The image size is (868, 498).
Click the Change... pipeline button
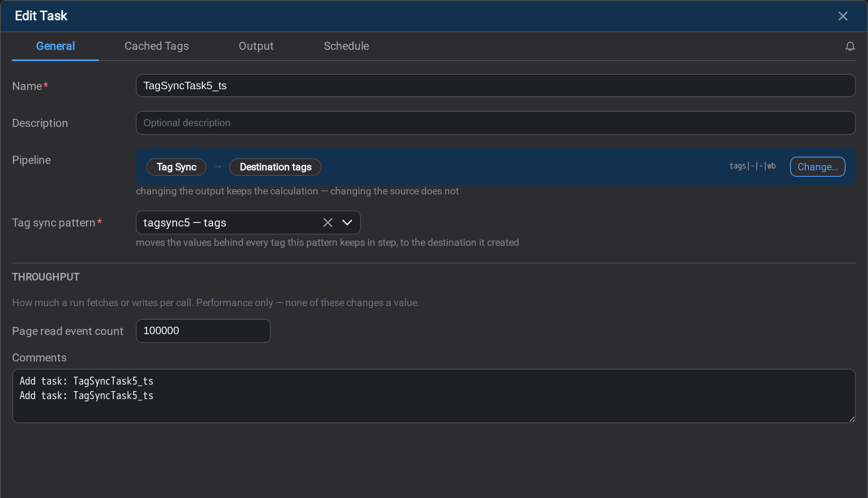(x=817, y=167)
